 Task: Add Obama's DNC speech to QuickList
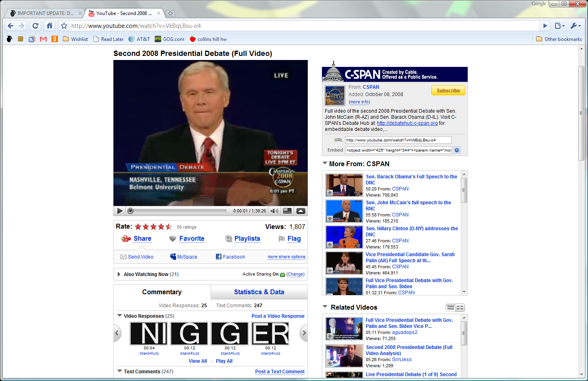coord(330,193)
